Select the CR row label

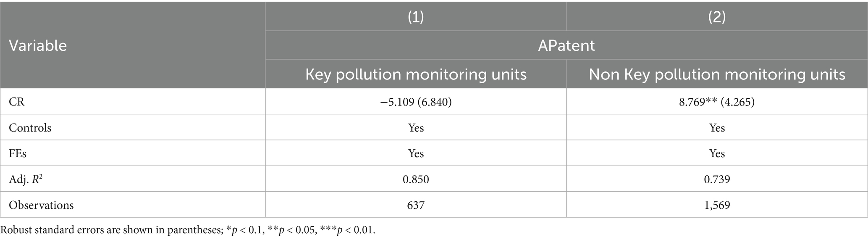click(x=17, y=102)
